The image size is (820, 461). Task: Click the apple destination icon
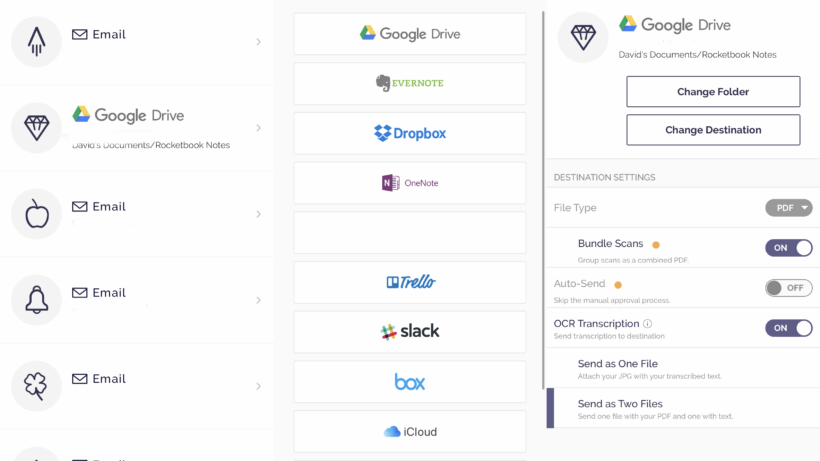pos(37,213)
